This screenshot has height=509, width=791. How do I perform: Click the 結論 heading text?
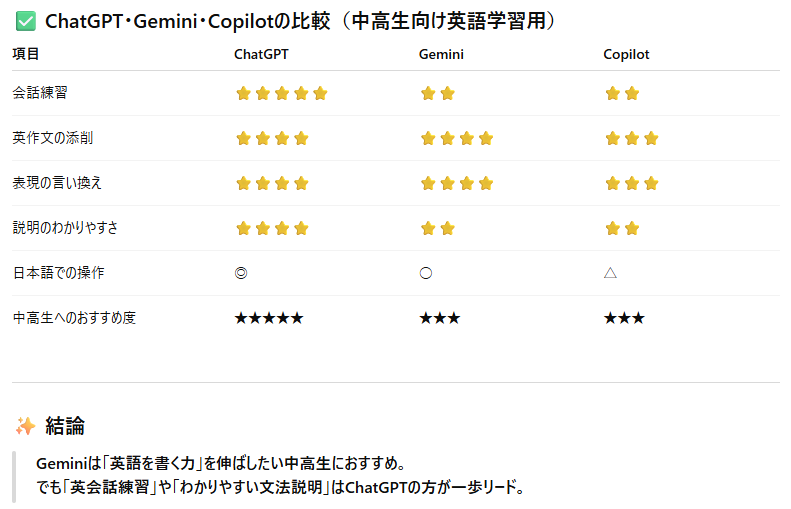click(x=65, y=426)
